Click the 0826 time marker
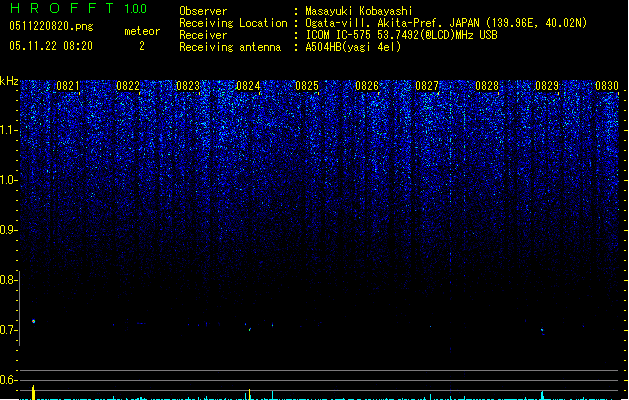The width and height of the screenshot is (629, 400). click(x=367, y=86)
